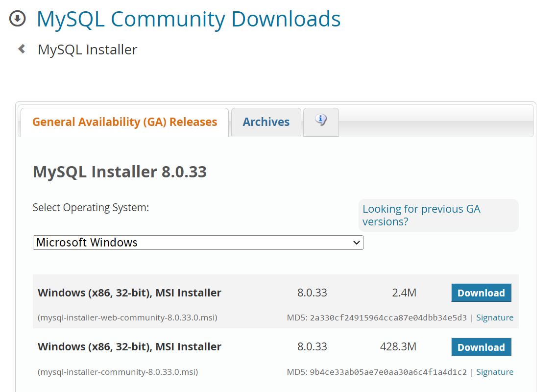Image resolution: width=555 pixels, height=392 pixels.
Task: Click the MySQL Installer breadcrumb link
Action: (x=87, y=49)
